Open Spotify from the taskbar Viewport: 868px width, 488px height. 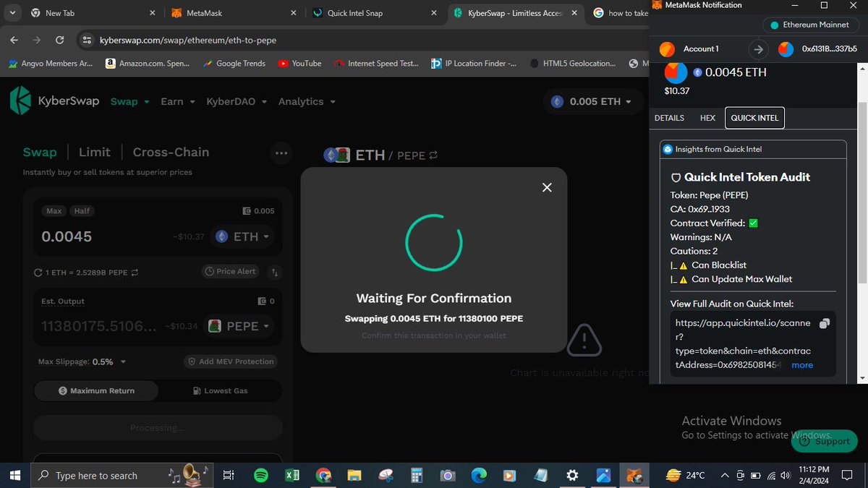pyautogui.click(x=261, y=475)
